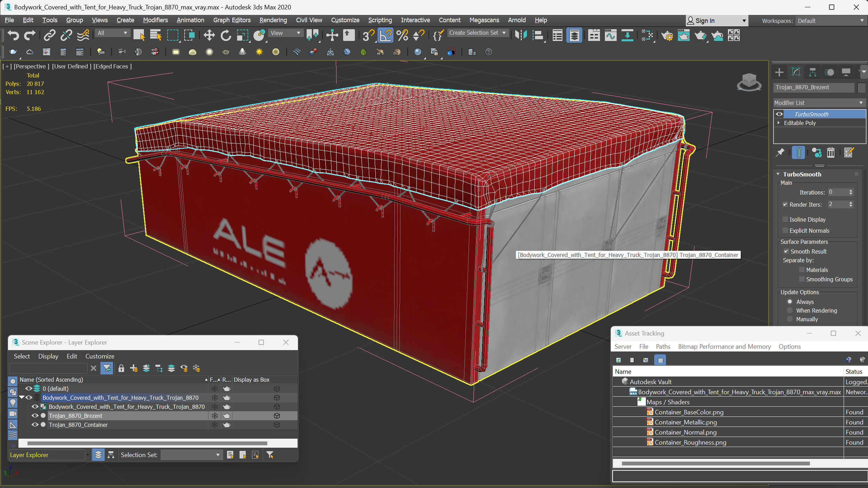
Task: Open the Render Setup teapot icon
Action: [x=667, y=35]
